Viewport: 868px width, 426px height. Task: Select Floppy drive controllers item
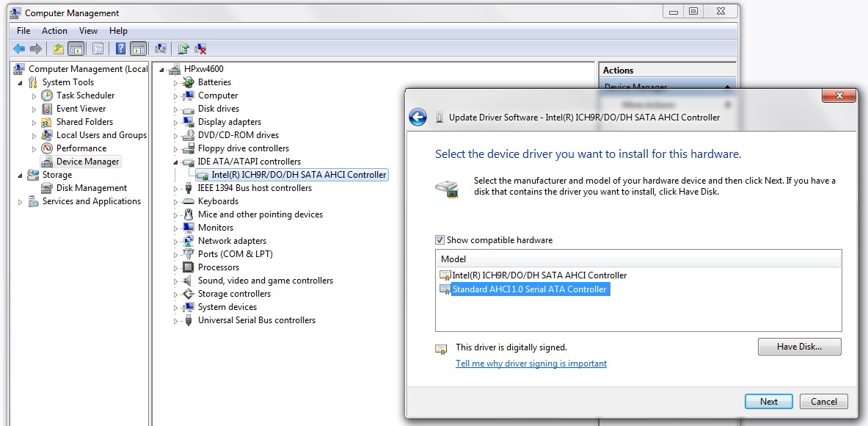[x=244, y=148]
